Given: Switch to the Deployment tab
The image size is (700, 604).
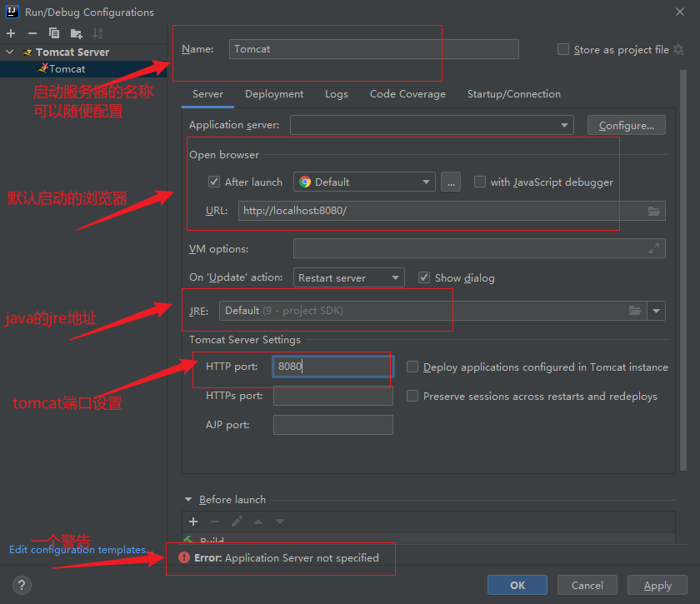Looking at the screenshot, I should click(x=274, y=94).
